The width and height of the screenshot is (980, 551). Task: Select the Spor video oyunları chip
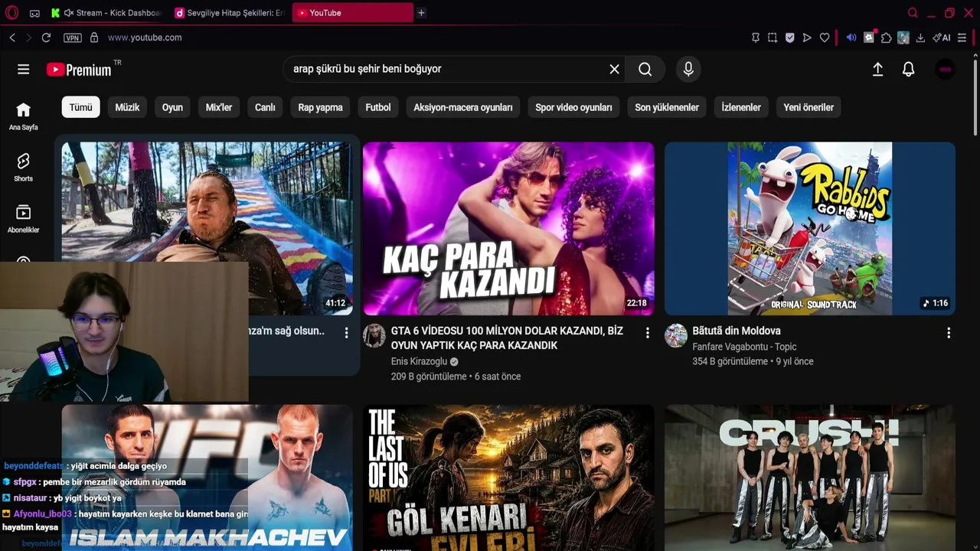573,107
